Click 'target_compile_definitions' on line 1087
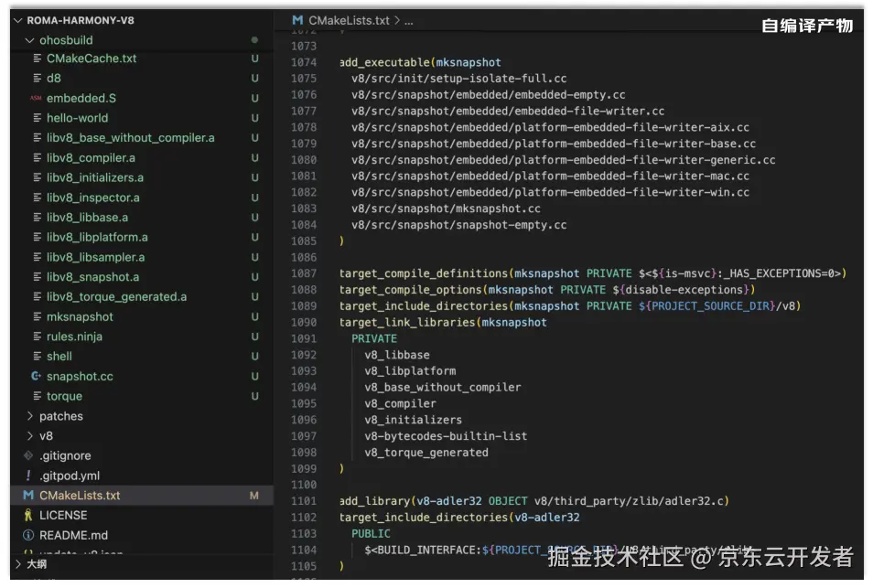This screenshot has height=588, width=873. click(424, 273)
